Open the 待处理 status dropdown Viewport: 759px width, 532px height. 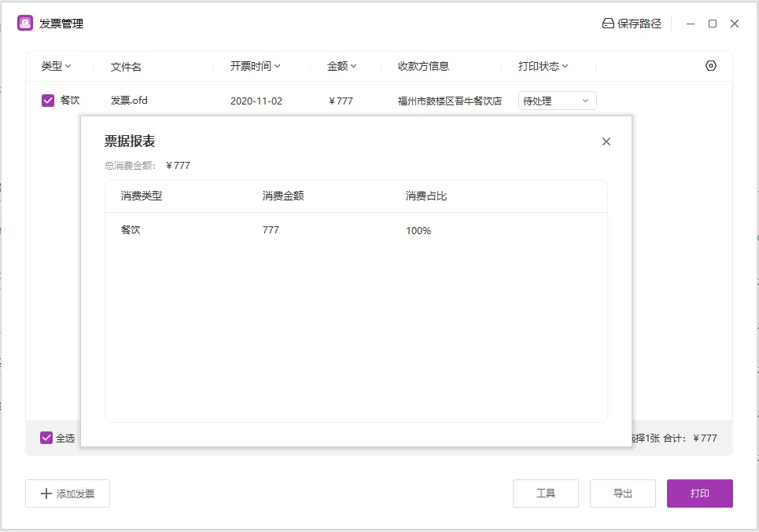coord(557,101)
